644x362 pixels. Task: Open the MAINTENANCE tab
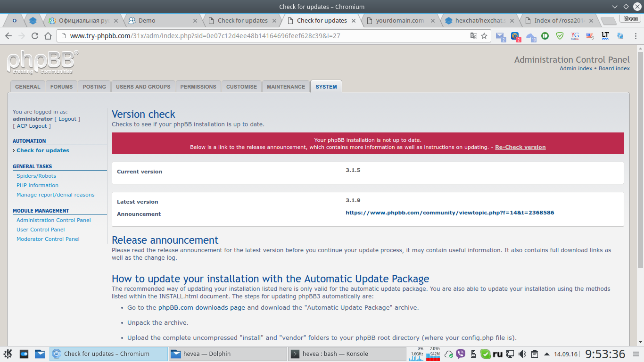(x=286, y=87)
